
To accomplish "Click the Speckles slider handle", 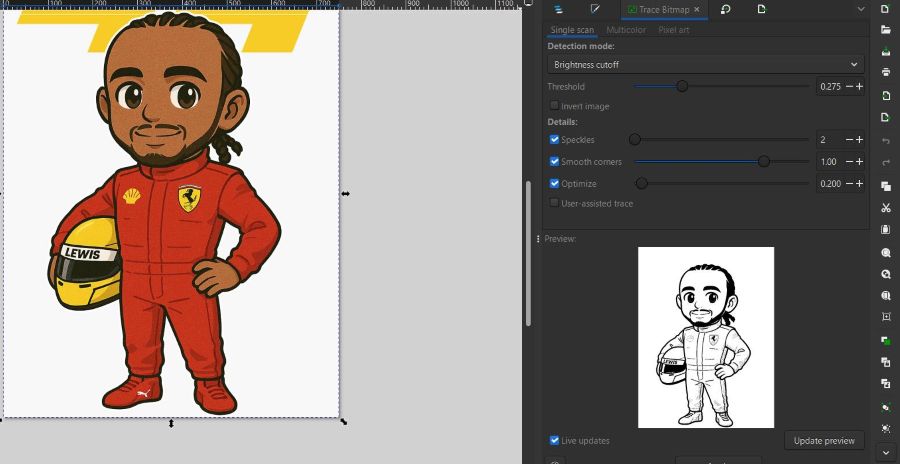I will (635, 140).
